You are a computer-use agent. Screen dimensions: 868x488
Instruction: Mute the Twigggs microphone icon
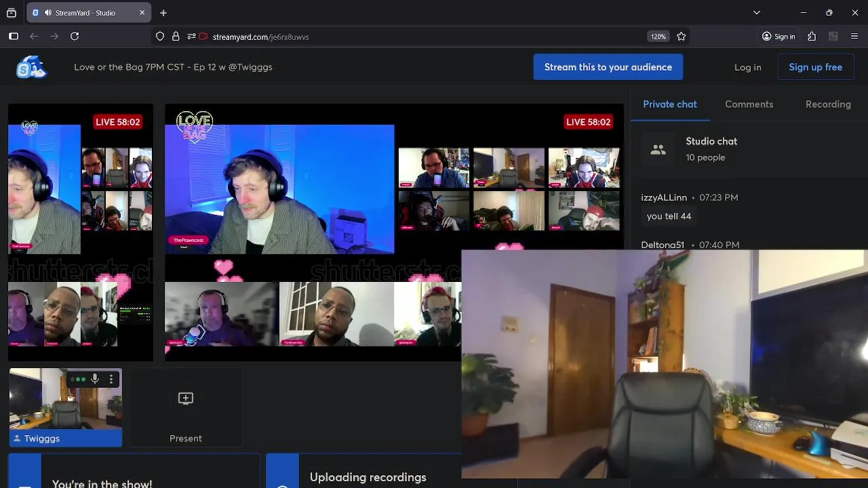(x=95, y=379)
